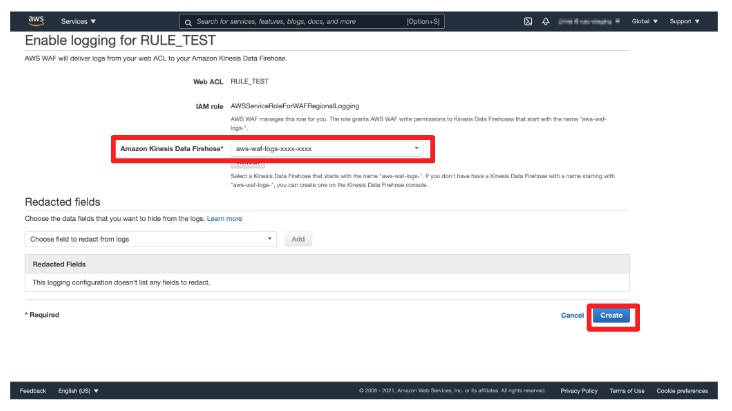Change language from English (US)
The height and width of the screenshot is (411, 732).
click(x=79, y=390)
